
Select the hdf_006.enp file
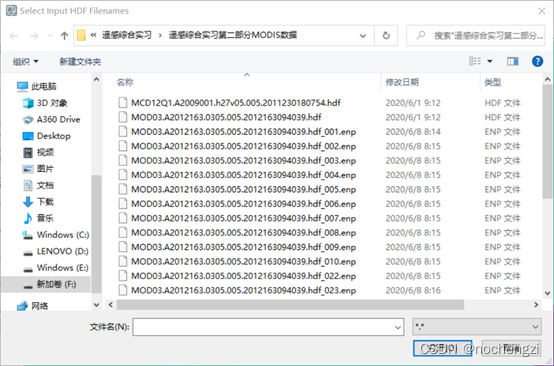[x=243, y=204]
